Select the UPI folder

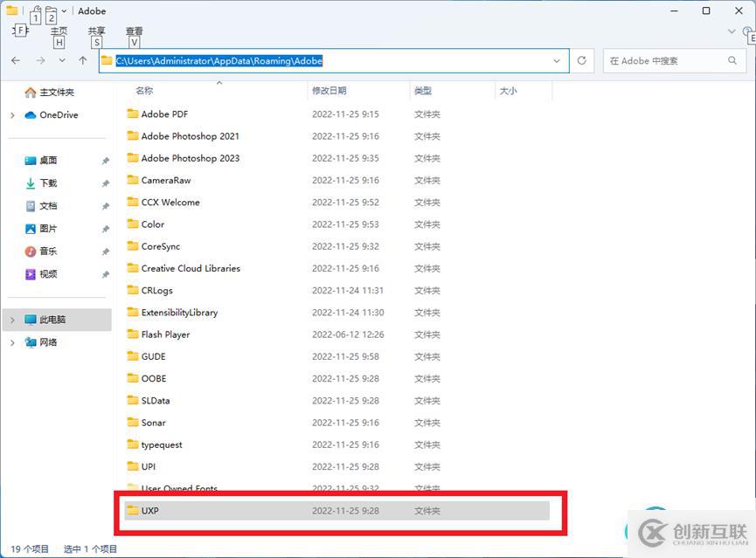148,467
